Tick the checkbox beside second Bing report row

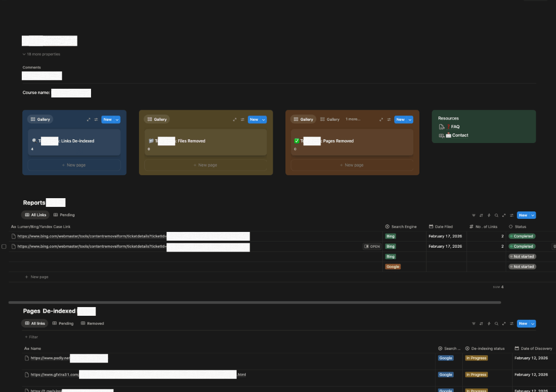coord(4,247)
